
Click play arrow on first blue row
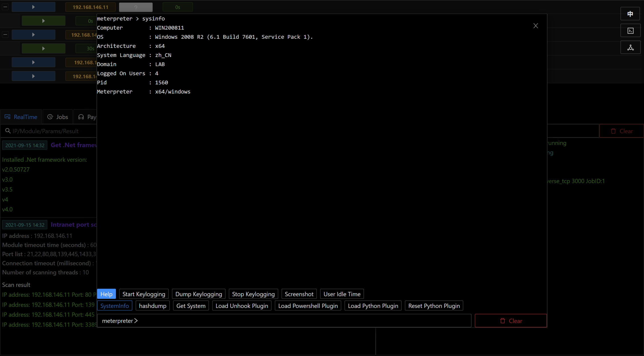coord(33,7)
